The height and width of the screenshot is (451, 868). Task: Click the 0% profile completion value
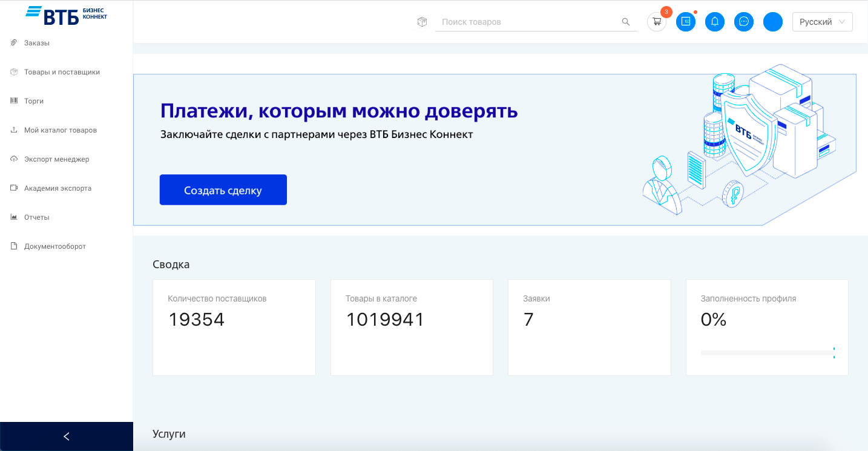714,320
